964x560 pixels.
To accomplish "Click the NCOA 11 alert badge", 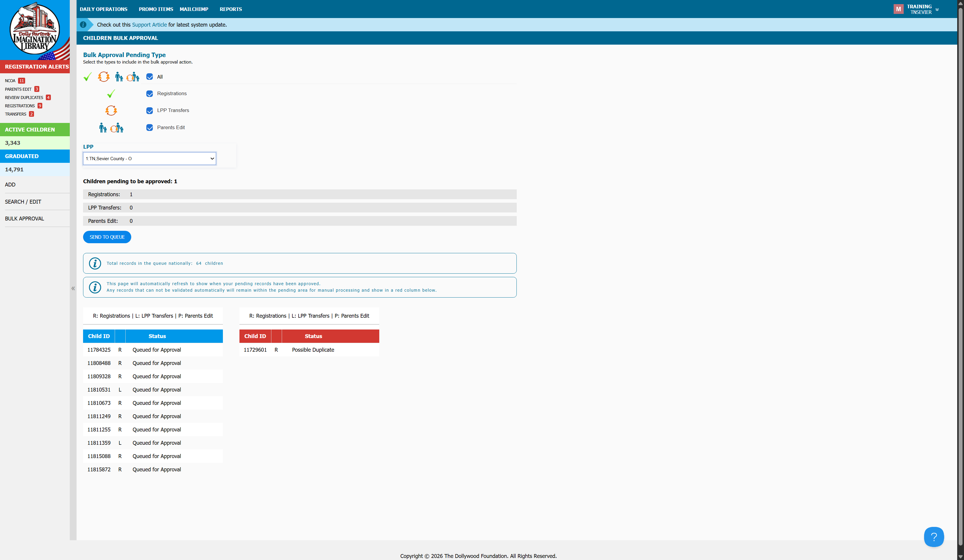I will pyautogui.click(x=21, y=81).
